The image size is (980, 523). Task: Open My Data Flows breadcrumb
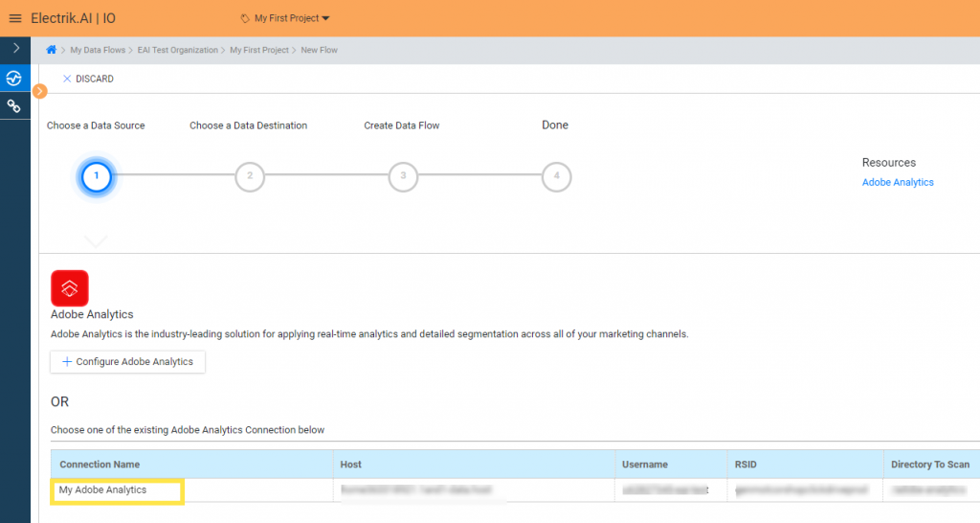[98, 50]
